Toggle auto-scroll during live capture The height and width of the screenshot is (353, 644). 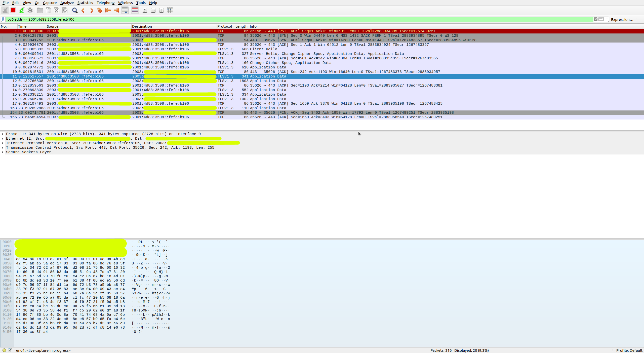click(125, 10)
